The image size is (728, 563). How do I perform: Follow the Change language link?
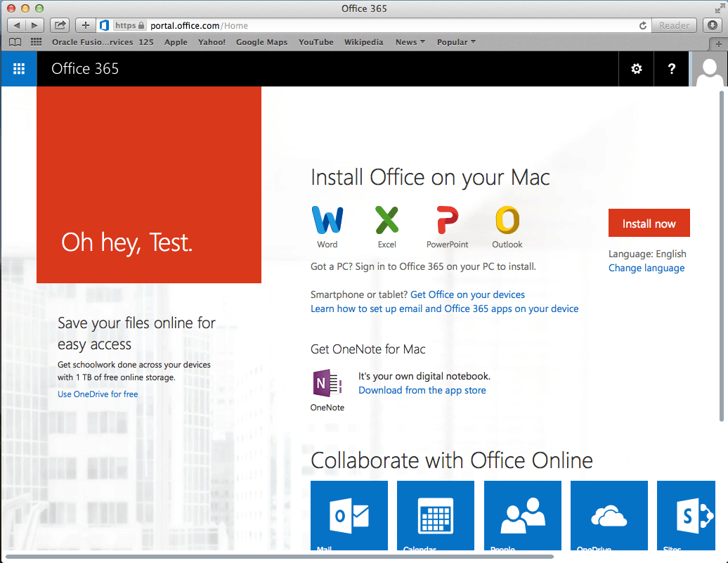(x=646, y=268)
